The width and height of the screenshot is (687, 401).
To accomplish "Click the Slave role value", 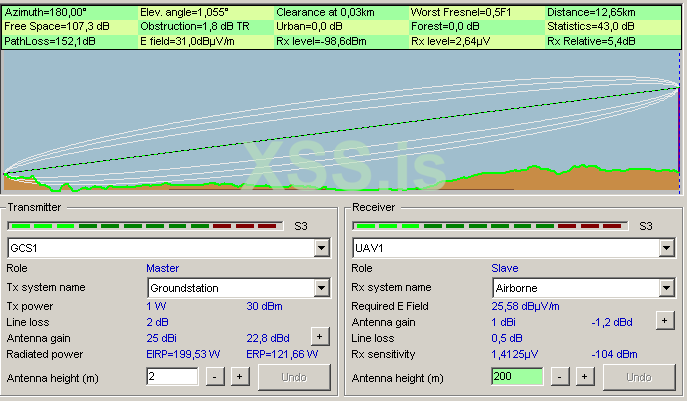I will (505, 268).
